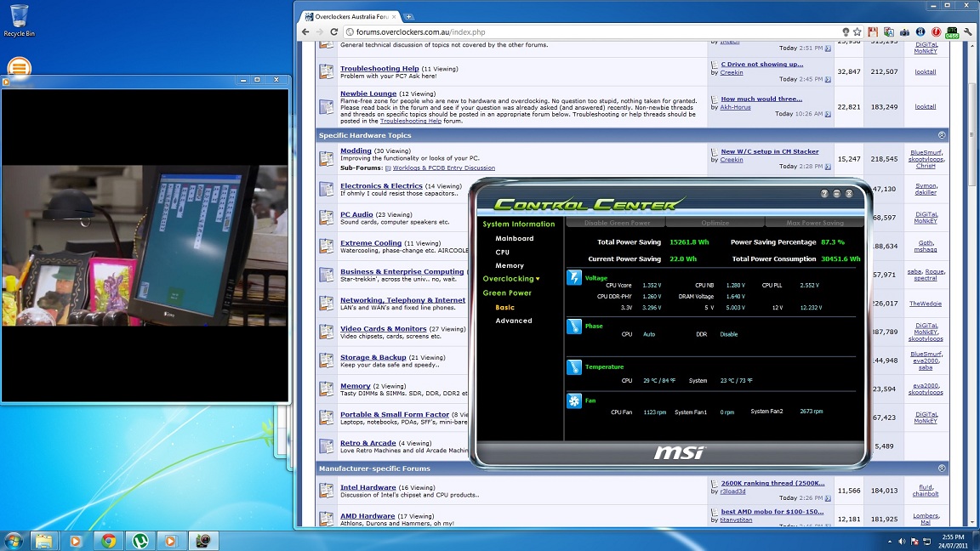Open Storage & Backup forum
The width and height of the screenshot is (980, 551).
click(x=373, y=357)
